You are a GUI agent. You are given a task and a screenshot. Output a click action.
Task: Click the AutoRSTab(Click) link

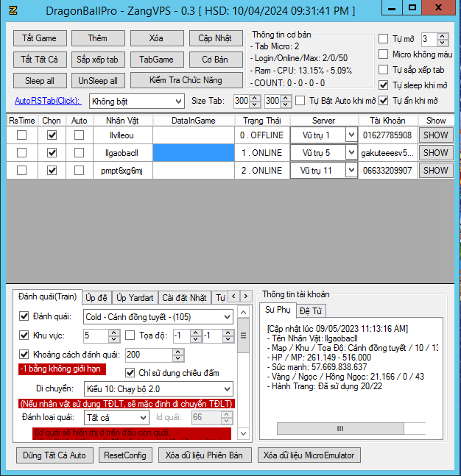[x=46, y=101]
